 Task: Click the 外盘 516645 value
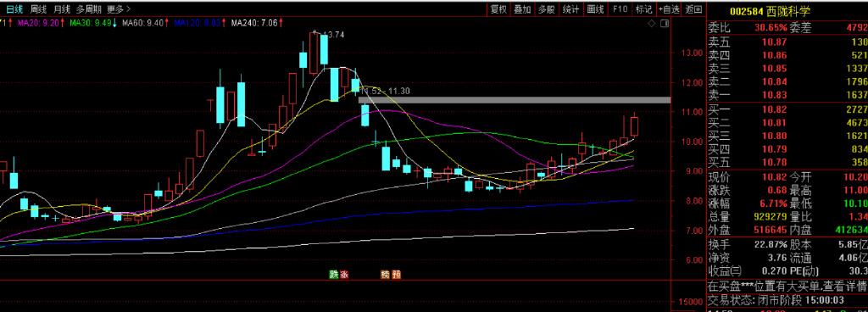tap(770, 230)
